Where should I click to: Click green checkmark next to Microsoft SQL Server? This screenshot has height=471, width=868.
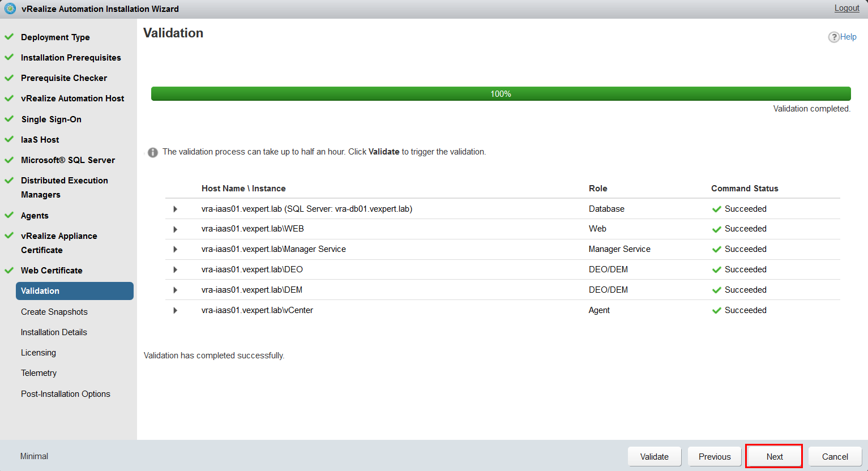pyautogui.click(x=9, y=160)
